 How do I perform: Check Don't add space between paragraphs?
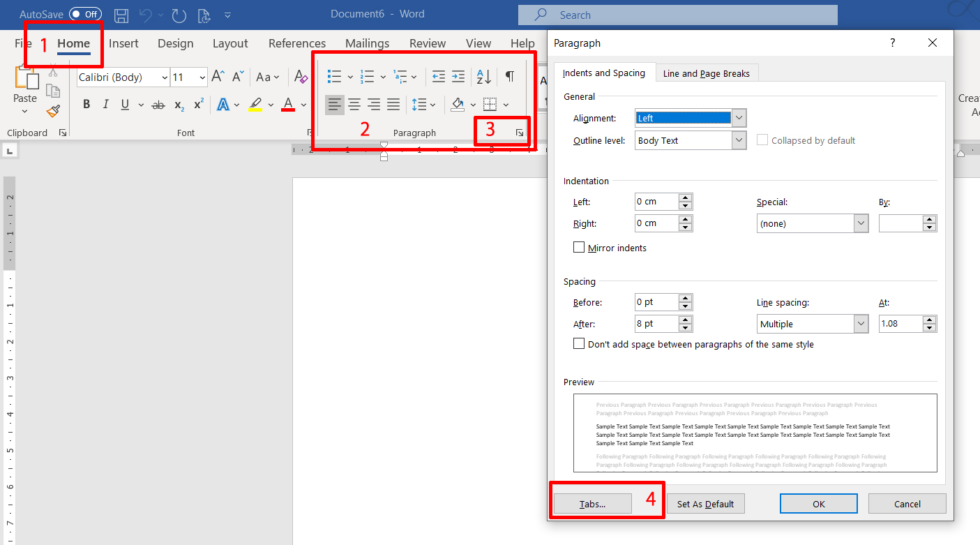click(579, 344)
